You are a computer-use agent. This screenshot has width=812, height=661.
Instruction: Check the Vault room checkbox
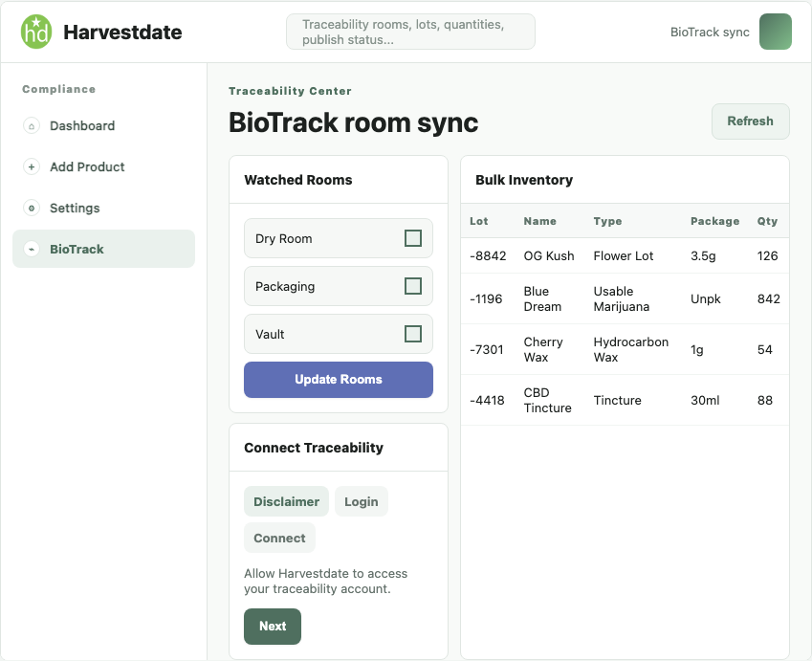[413, 334]
